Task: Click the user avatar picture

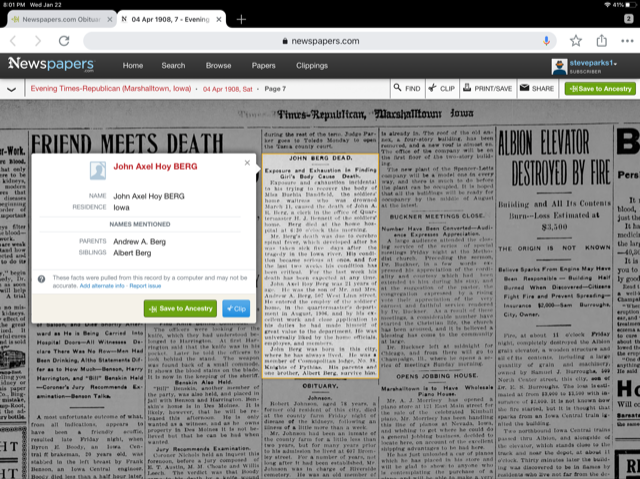Action: click(x=559, y=67)
